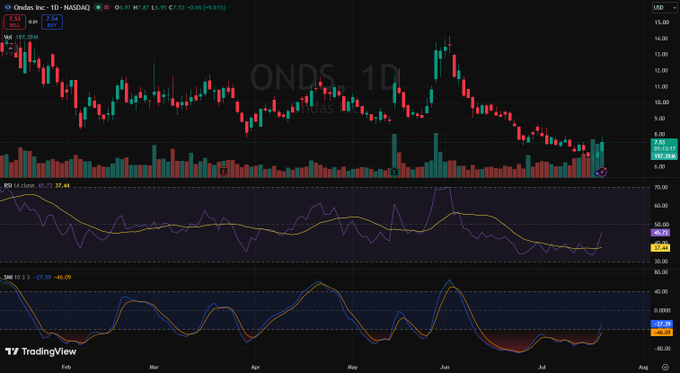Click the 6.00 price scale value
The height and width of the screenshot is (373, 680).
coord(660,167)
